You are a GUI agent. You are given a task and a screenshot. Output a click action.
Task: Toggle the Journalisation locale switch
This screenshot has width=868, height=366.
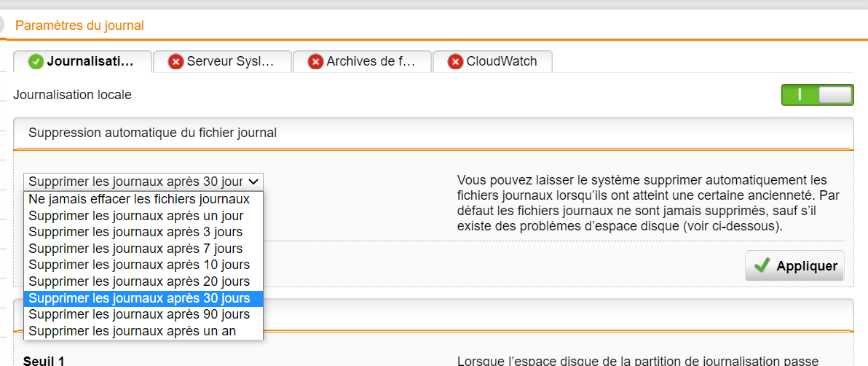pos(818,95)
